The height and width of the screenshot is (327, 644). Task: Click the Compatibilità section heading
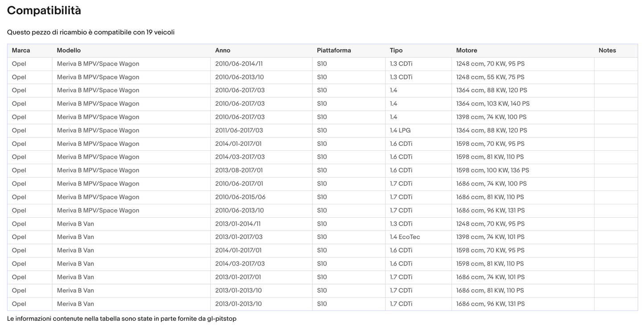(44, 11)
